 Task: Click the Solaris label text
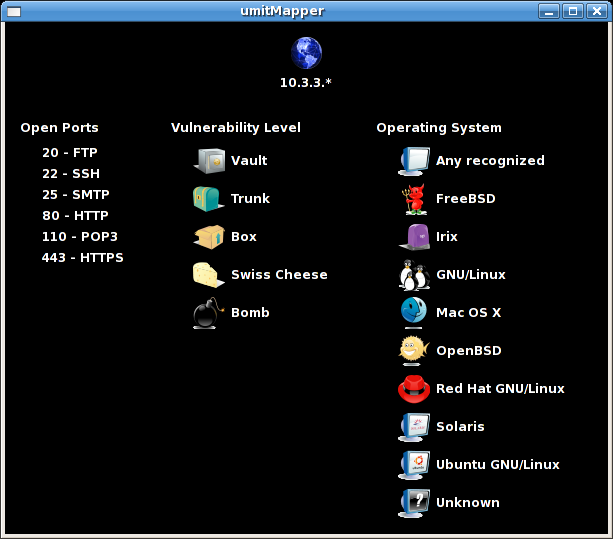pos(460,426)
